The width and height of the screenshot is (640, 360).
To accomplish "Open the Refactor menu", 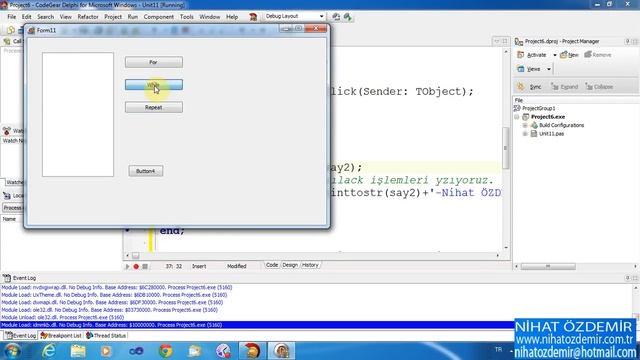I will [x=88, y=17].
